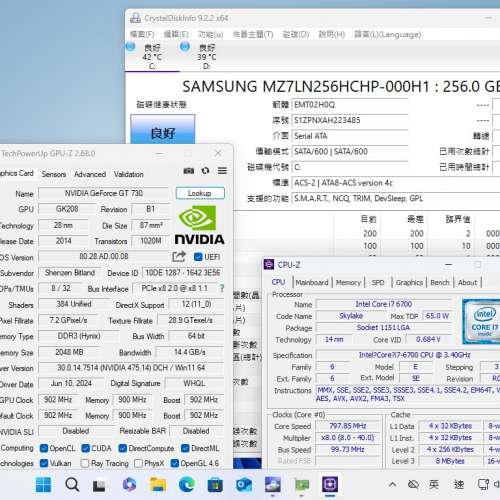Click Intel Core i7 logo in CPU-Z

482,321
